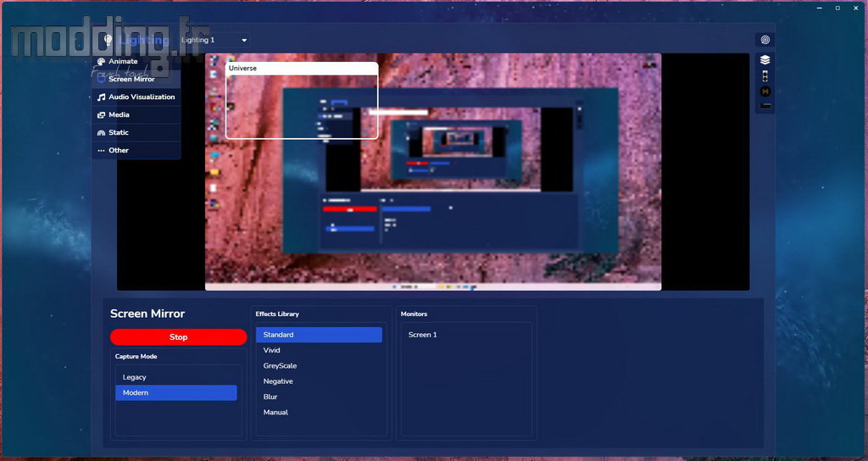Switch to Audio Visualization mode
This screenshot has width=868, height=461.
[x=136, y=97]
